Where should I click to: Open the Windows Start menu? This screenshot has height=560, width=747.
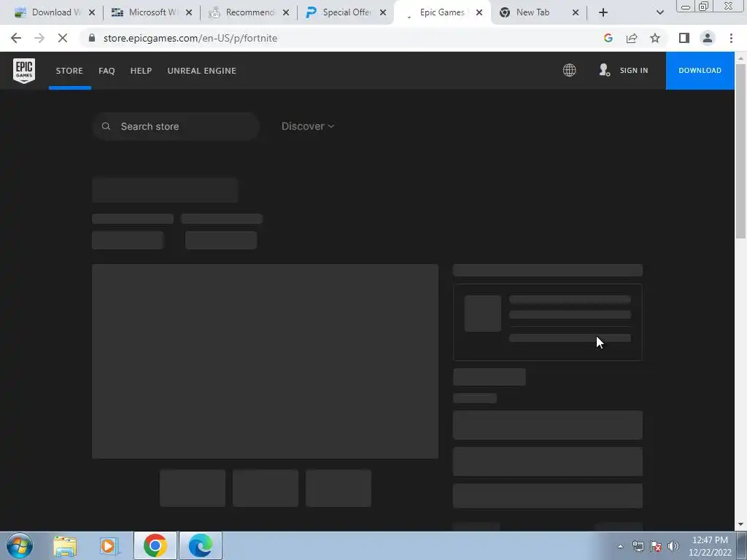(20, 545)
